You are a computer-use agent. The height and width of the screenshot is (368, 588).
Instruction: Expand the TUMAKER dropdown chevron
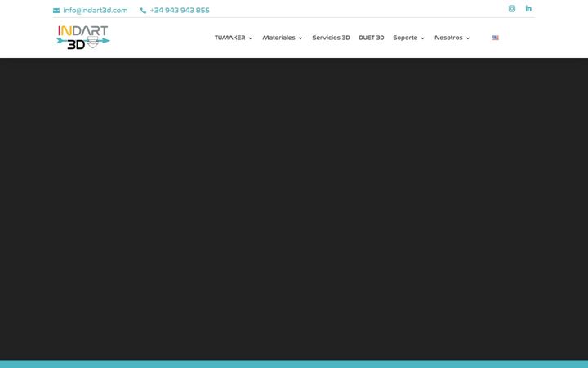click(250, 38)
